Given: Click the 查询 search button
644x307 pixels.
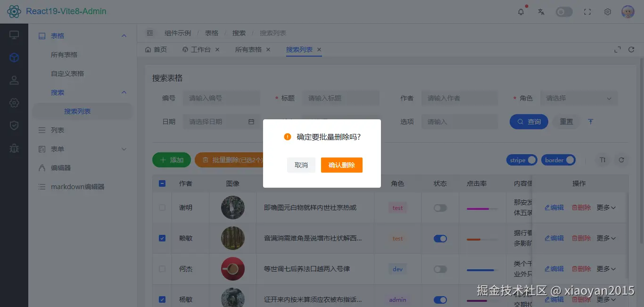Looking at the screenshot, I should click(x=529, y=122).
